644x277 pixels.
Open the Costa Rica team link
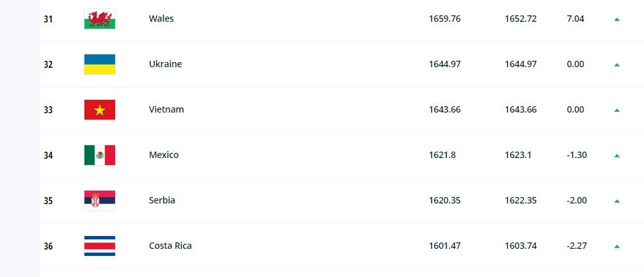click(170, 246)
